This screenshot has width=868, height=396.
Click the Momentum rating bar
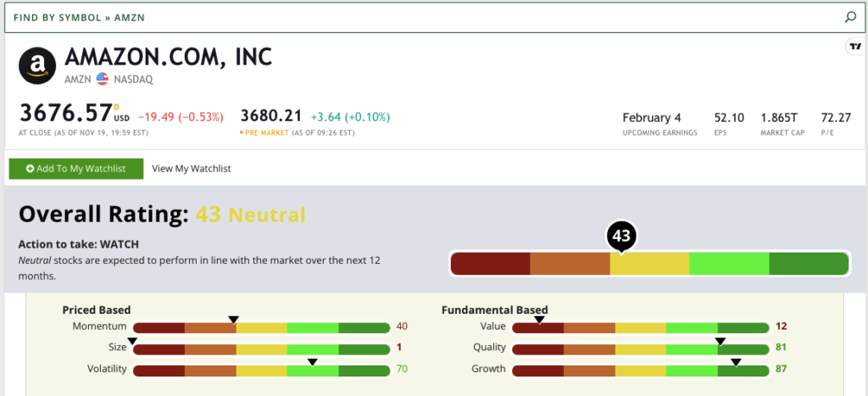(262, 327)
